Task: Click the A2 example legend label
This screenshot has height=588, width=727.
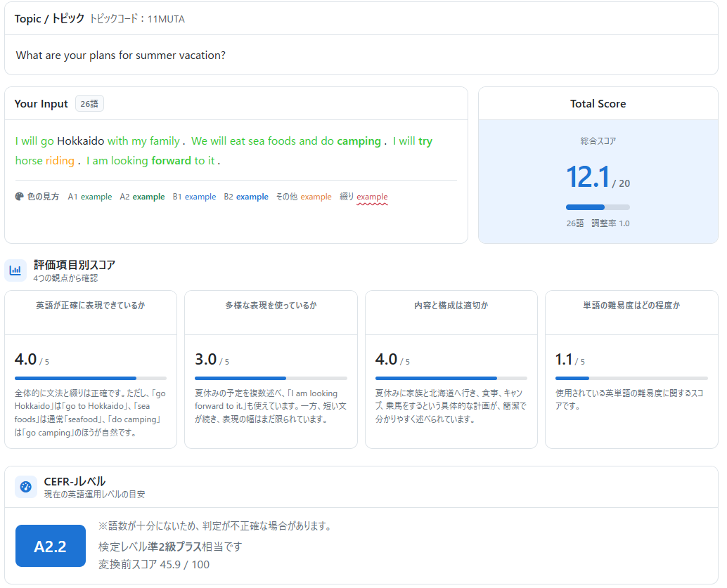Action: point(142,197)
